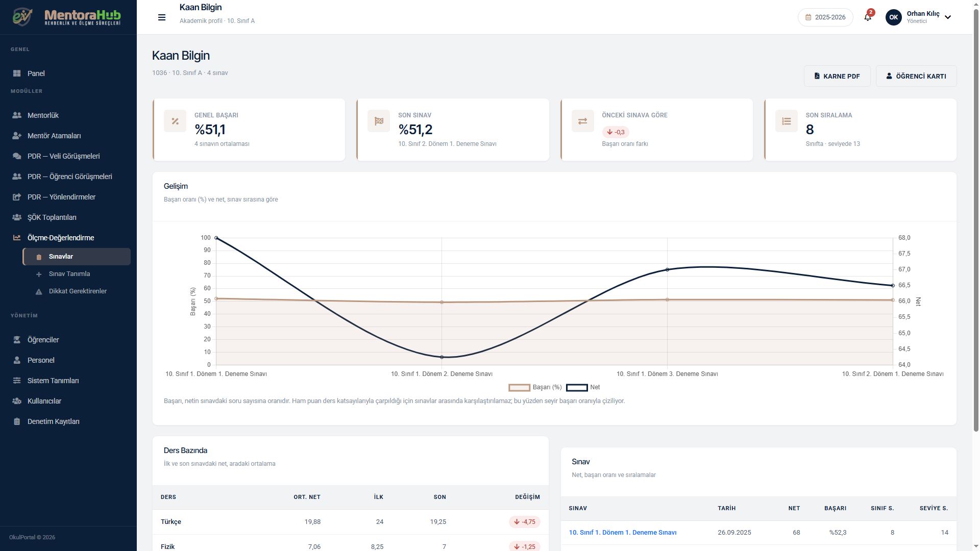The height and width of the screenshot is (551, 980).
Task: Click the page vertical scrollbar
Action: (x=976, y=219)
